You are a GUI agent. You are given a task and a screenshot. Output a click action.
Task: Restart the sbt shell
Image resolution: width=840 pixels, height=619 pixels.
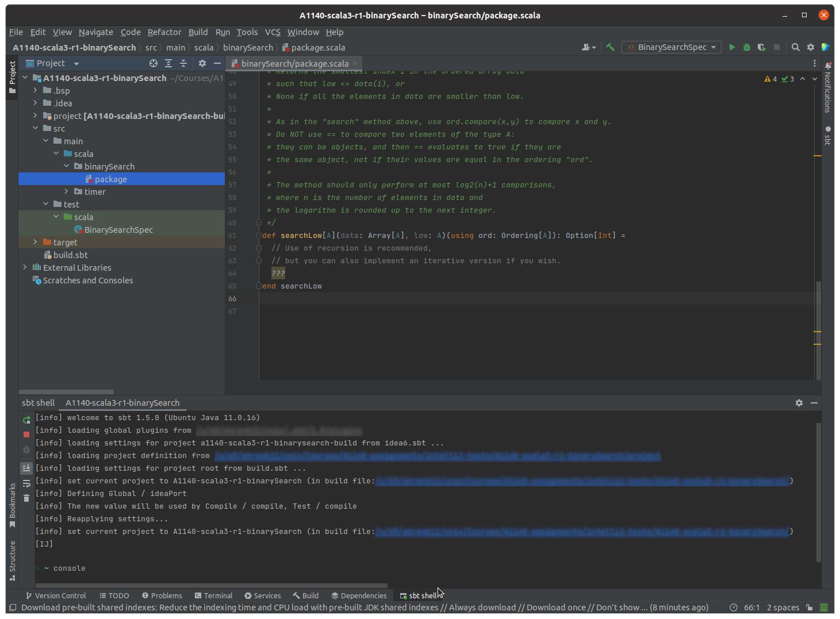(26, 420)
